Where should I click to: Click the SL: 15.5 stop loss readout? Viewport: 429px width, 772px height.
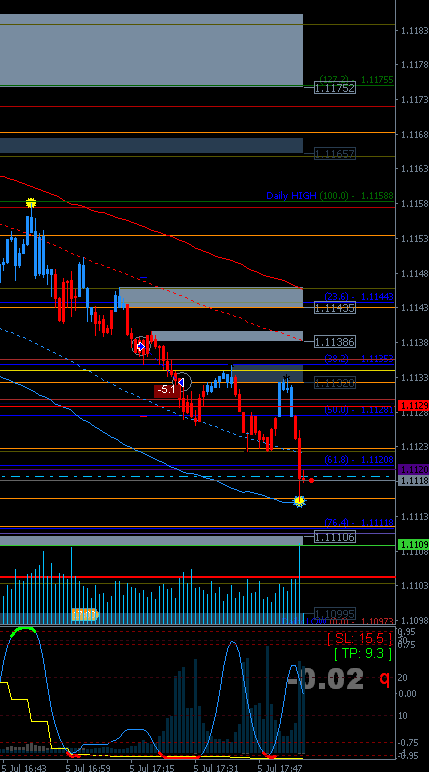(360, 639)
